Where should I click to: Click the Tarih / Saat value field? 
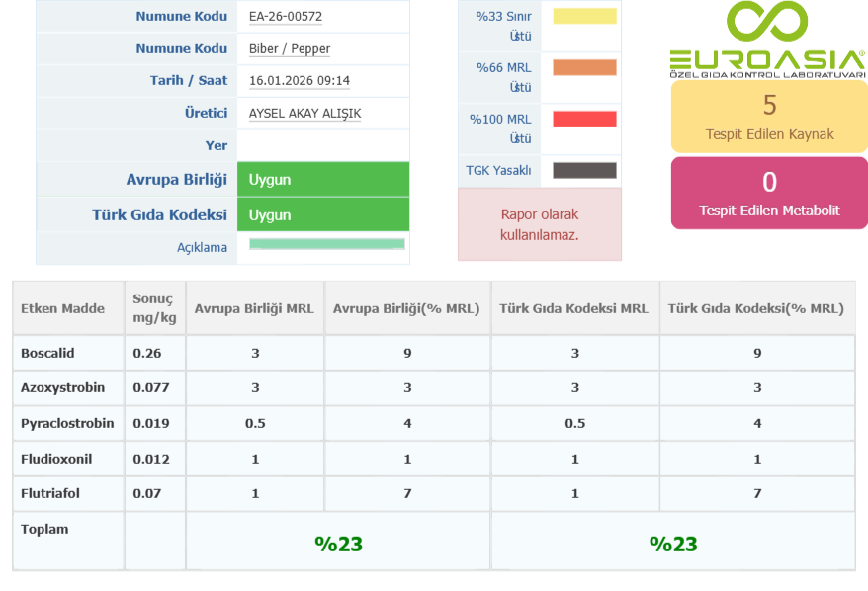pos(322,81)
